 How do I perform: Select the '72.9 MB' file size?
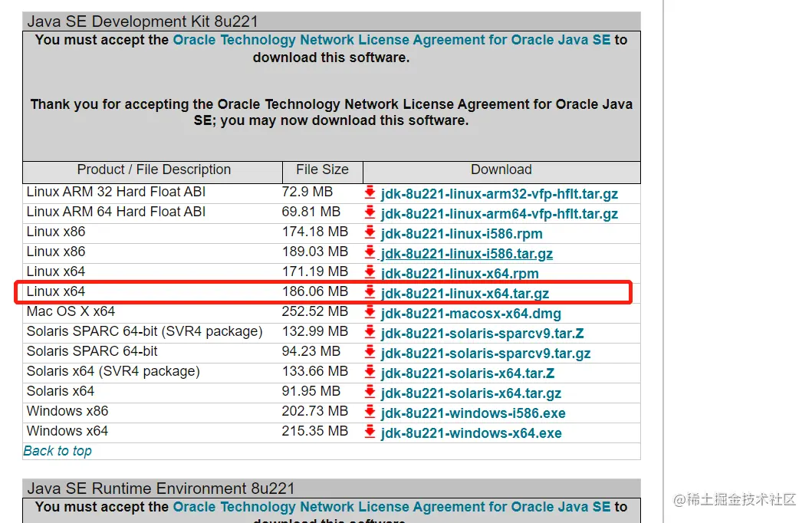[x=307, y=192]
